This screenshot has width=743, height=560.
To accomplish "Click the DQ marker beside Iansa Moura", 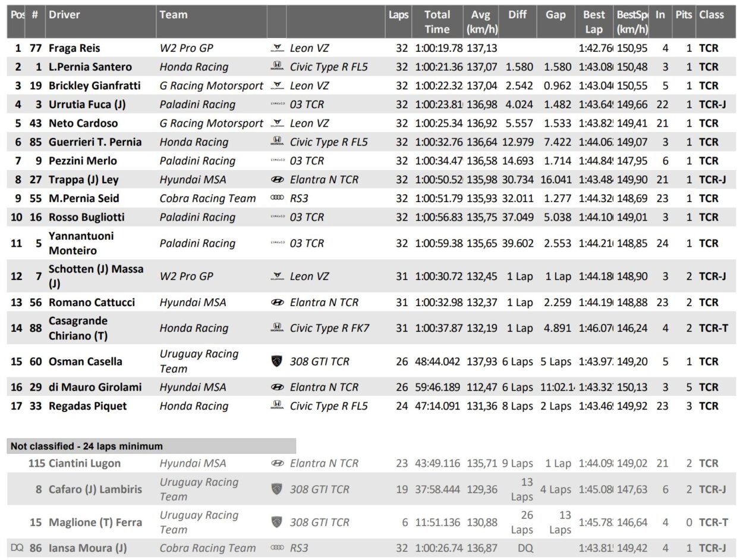I will point(17,548).
